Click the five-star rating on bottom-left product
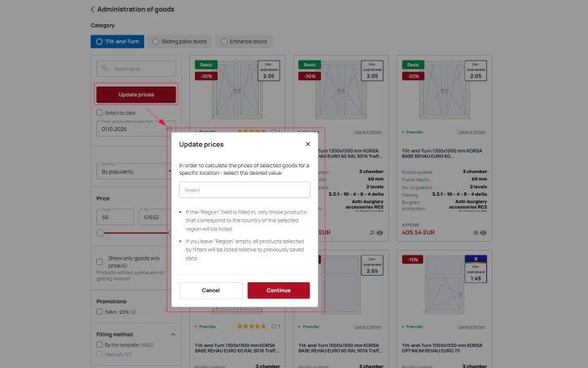The width and height of the screenshot is (588, 368). point(251,327)
